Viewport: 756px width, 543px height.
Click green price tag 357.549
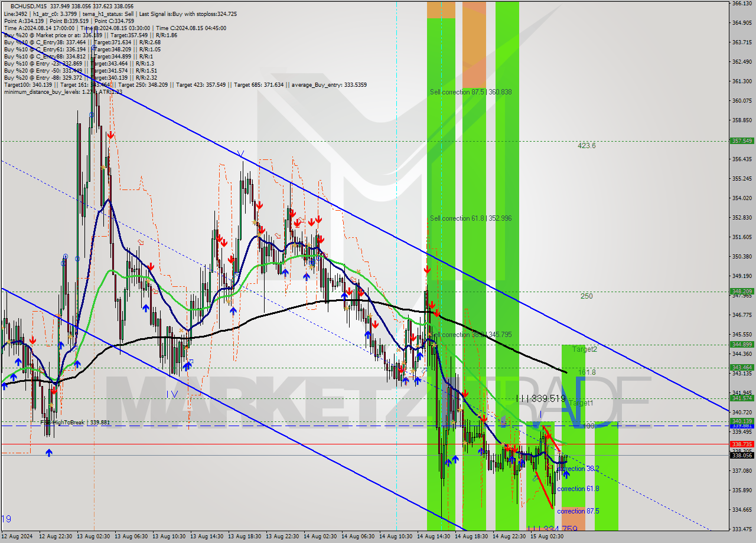pyautogui.click(x=742, y=141)
